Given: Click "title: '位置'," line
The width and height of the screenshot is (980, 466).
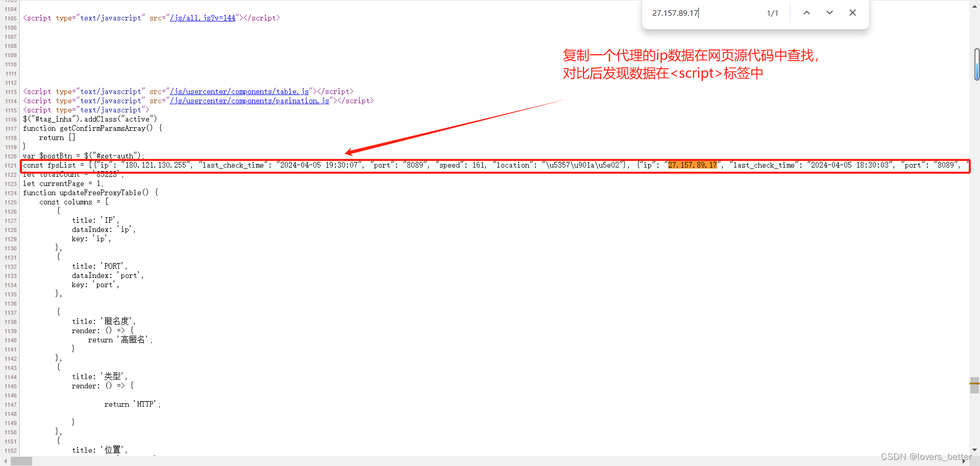Looking at the screenshot, I should coord(100,450).
